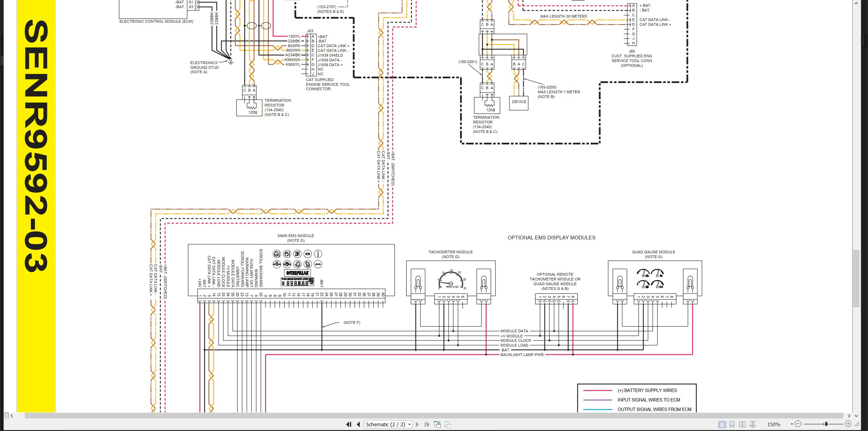The width and height of the screenshot is (868, 431).
Task: Click the MAIN EMS MODULE label
Action: [296, 236]
